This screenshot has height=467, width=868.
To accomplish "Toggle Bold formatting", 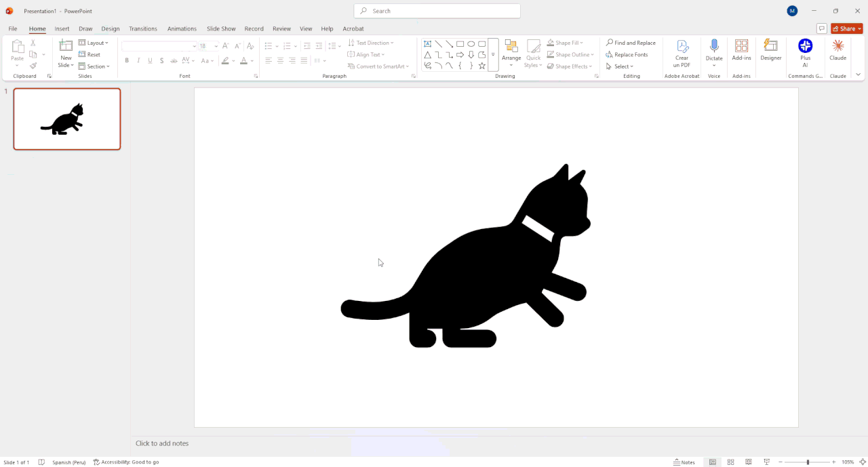I will tap(127, 60).
